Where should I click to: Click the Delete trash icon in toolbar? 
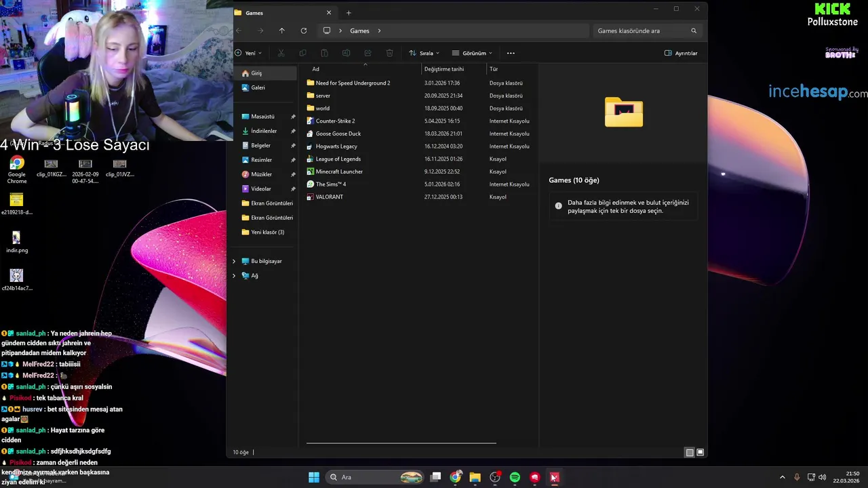point(390,53)
